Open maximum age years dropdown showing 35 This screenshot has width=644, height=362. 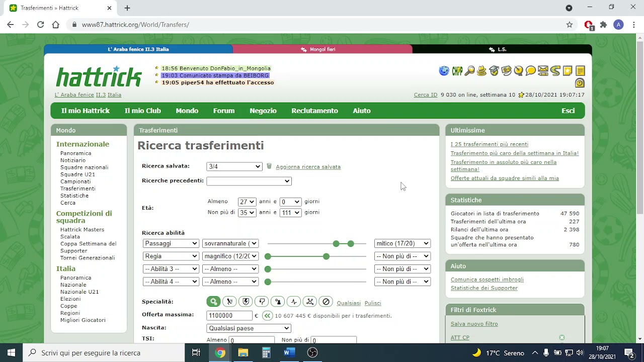247,213
